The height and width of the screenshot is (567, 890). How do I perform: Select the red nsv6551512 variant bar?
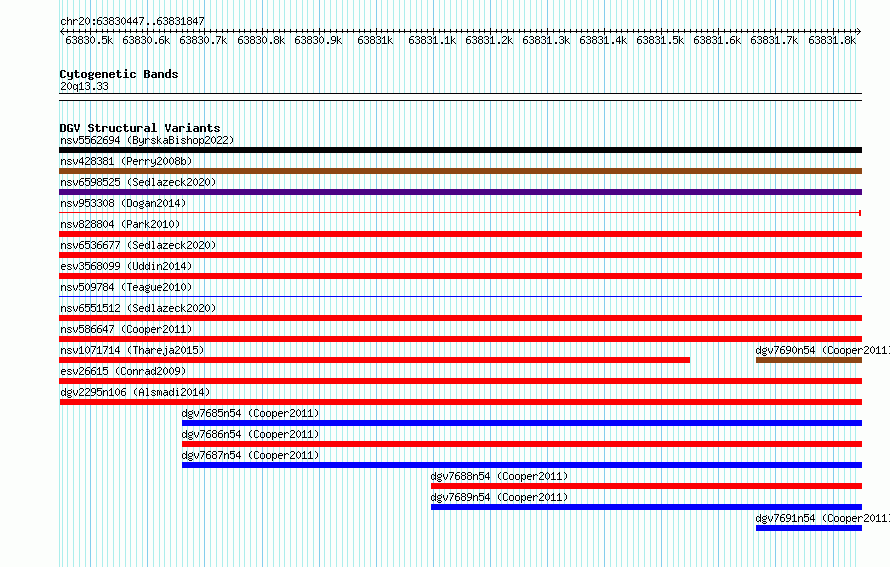pyautogui.click(x=460, y=318)
